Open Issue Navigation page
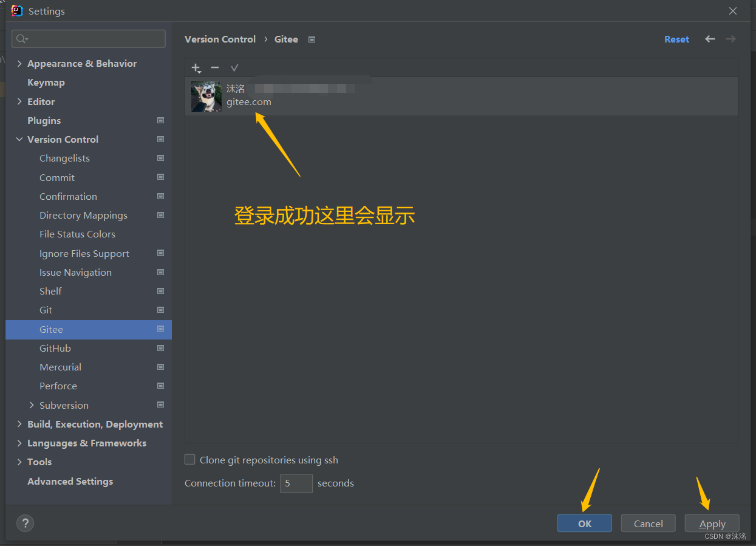The height and width of the screenshot is (546, 756). tap(75, 272)
